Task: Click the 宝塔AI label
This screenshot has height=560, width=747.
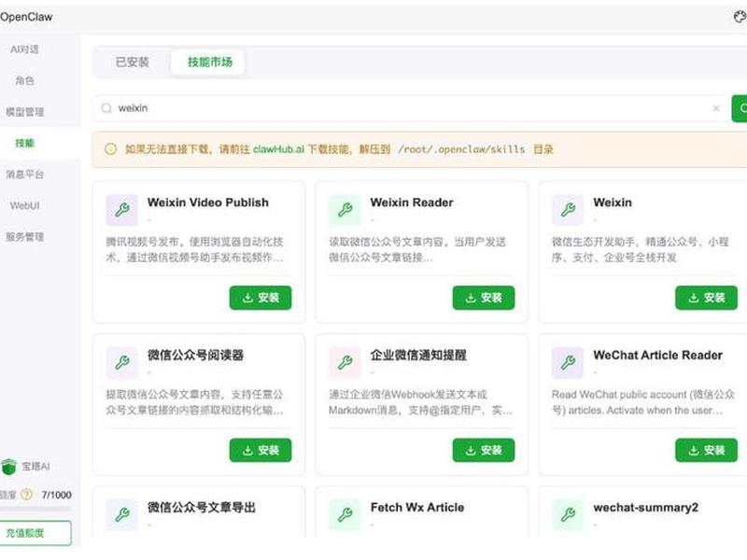Action: 35,467
